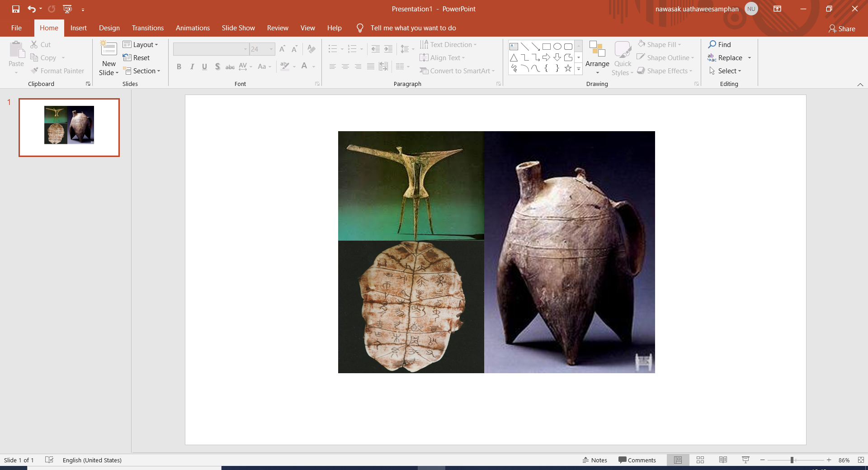The height and width of the screenshot is (470, 868).
Task: Click the zoom slider handle
Action: pos(792,460)
